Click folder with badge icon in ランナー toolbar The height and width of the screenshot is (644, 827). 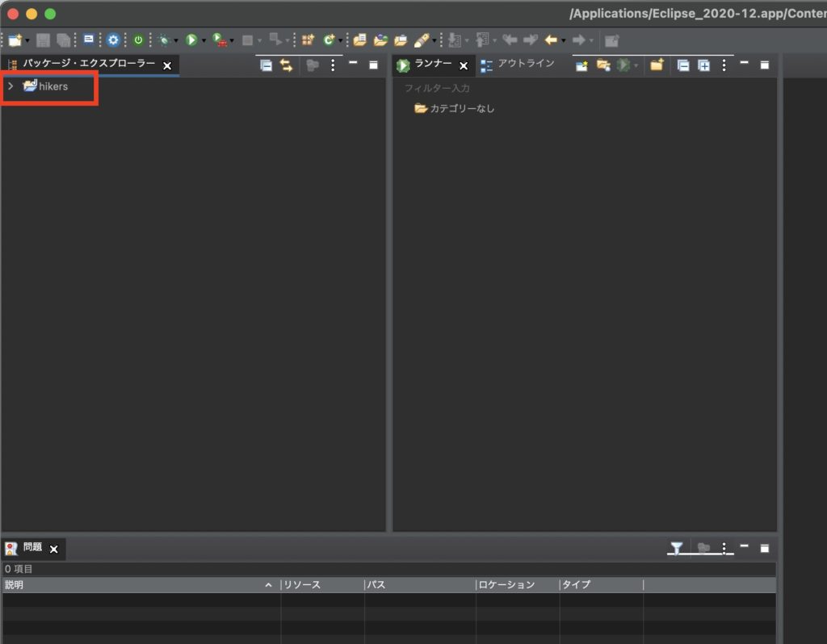click(x=603, y=65)
